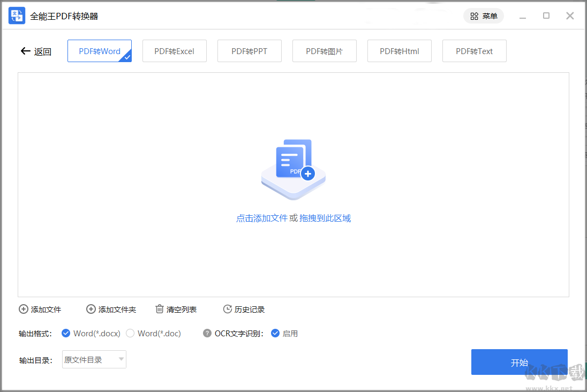
Task: Click the OCR文字识别 question mark icon
Action: click(207, 333)
